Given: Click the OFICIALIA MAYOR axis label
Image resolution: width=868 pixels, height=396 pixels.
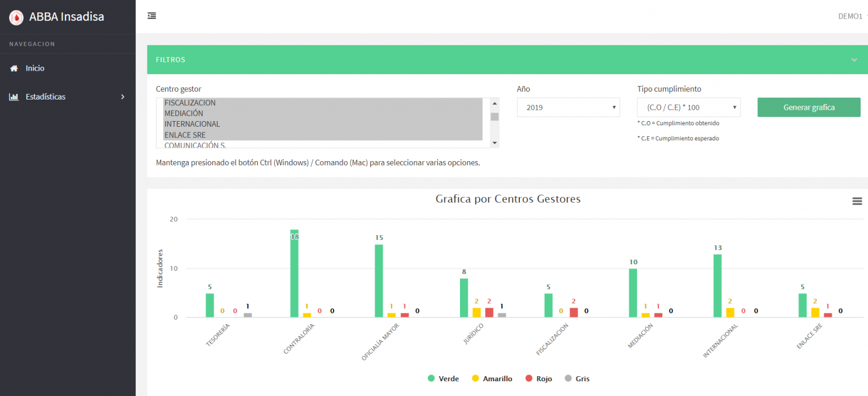Looking at the screenshot, I should click(x=380, y=342).
